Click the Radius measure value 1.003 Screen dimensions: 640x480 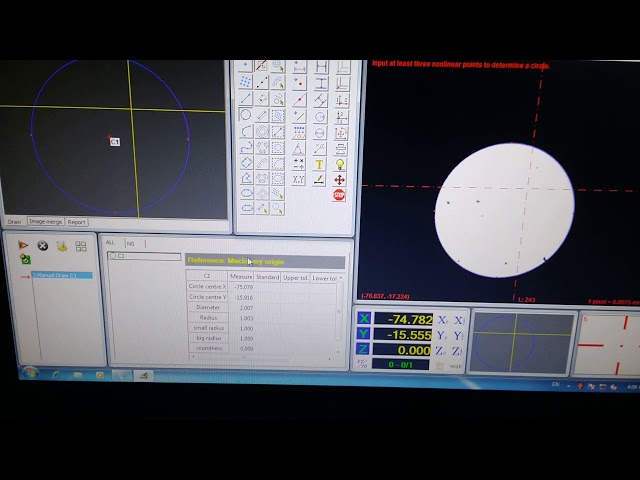pyautogui.click(x=247, y=318)
